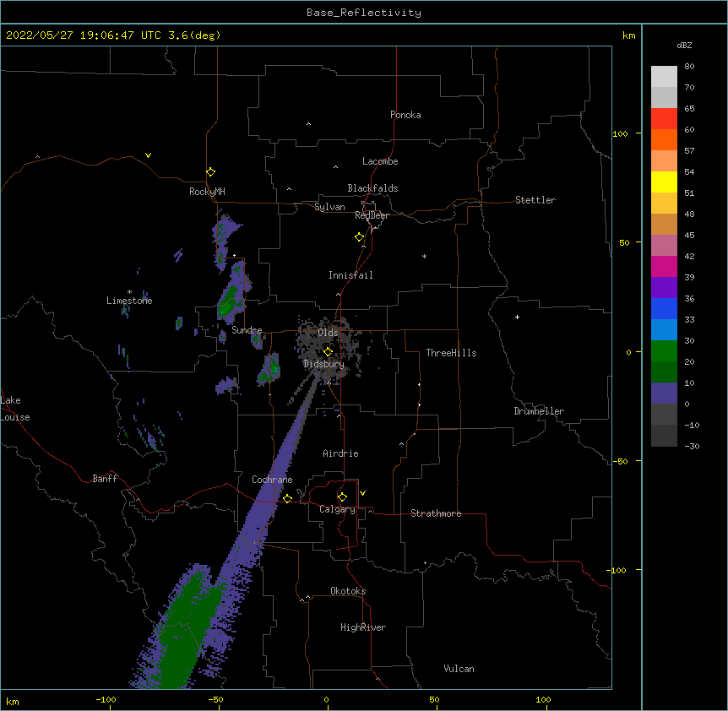The height and width of the screenshot is (711, 728).
Task: Click the HighRiver label
Action: click(x=363, y=627)
